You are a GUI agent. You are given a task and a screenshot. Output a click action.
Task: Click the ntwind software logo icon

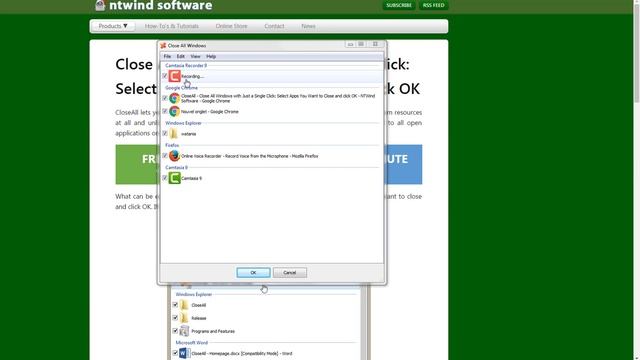(100, 5)
